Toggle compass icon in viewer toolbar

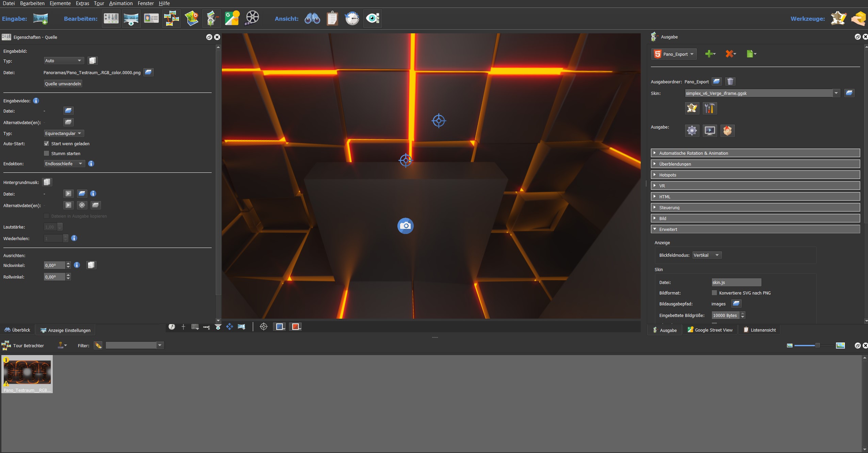[172, 327]
